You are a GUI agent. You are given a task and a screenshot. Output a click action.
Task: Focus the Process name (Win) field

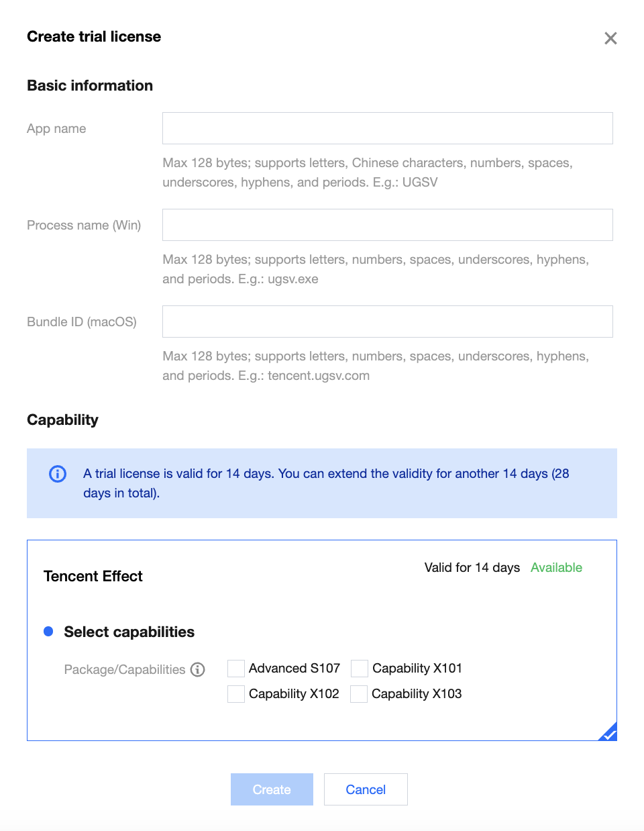click(387, 225)
